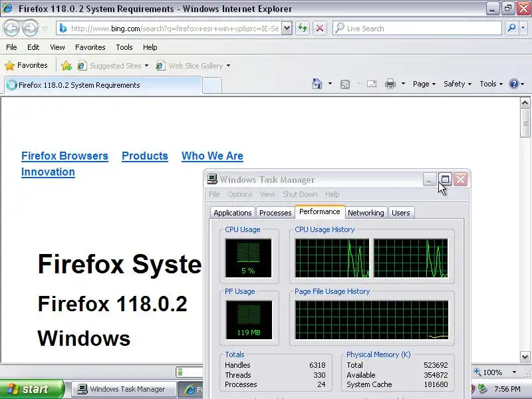Follow the Firefox Browsers link
Screen dimensions: 532x399
(x=65, y=156)
